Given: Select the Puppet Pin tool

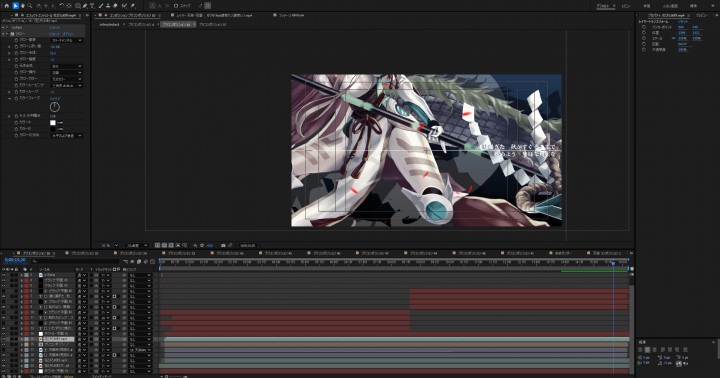Looking at the screenshot, I should pyautogui.click(x=132, y=6).
